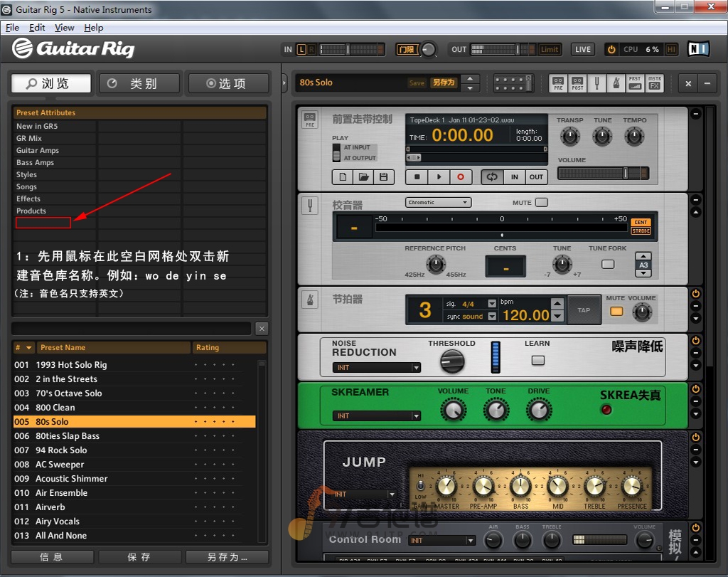The height and width of the screenshot is (577, 728).
Task: Open the File menu
Action: (12, 28)
